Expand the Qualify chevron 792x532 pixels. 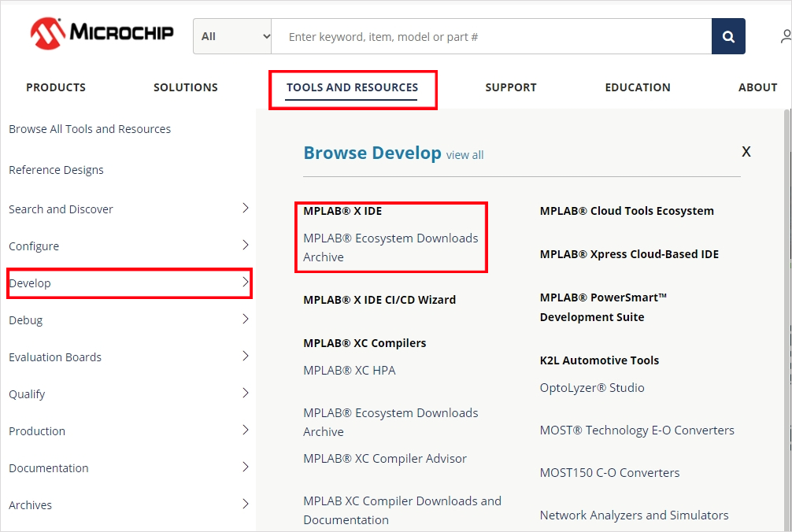pyautogui.click(x=246, y=393)
